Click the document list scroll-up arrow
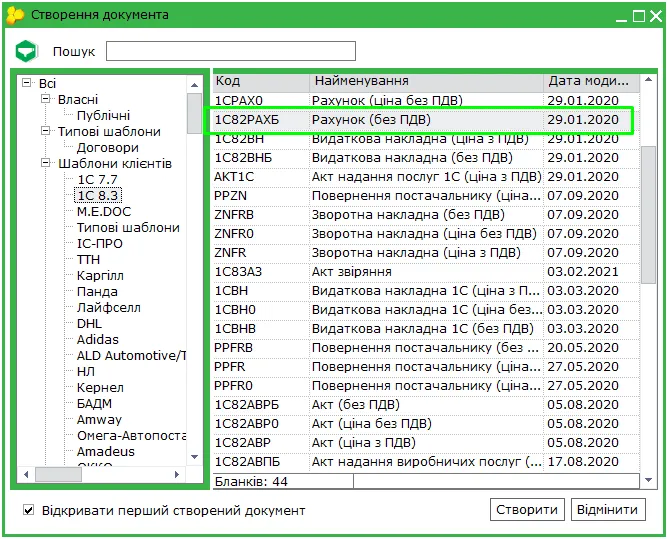Viewport: 667px width, 539px height. coord(648,80)
